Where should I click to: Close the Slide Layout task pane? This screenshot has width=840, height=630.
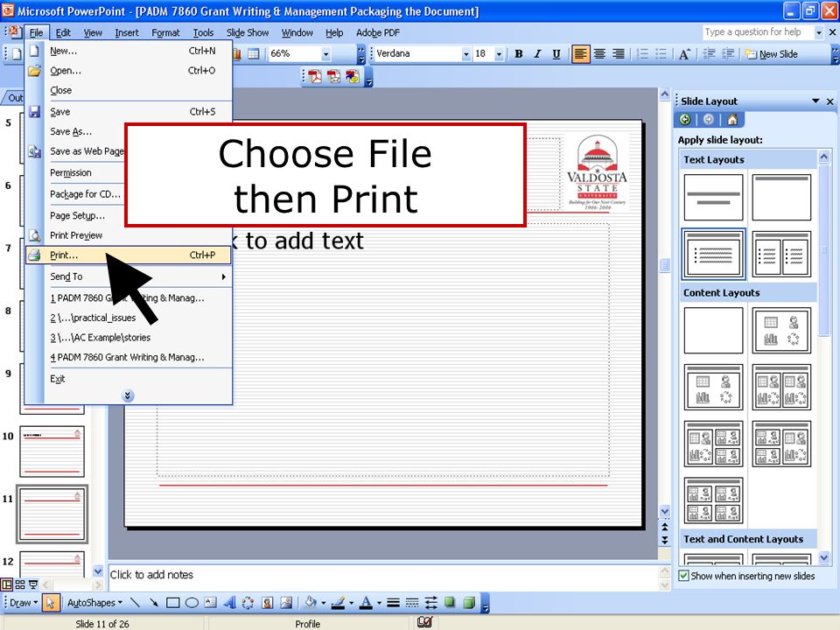(829, 101)
